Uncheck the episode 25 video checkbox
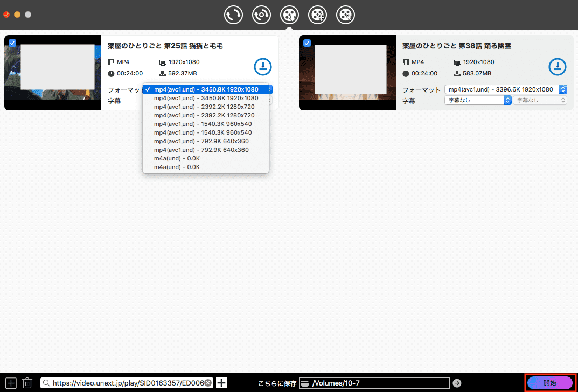This screenshot has width=578, height=392. (12, 43)
